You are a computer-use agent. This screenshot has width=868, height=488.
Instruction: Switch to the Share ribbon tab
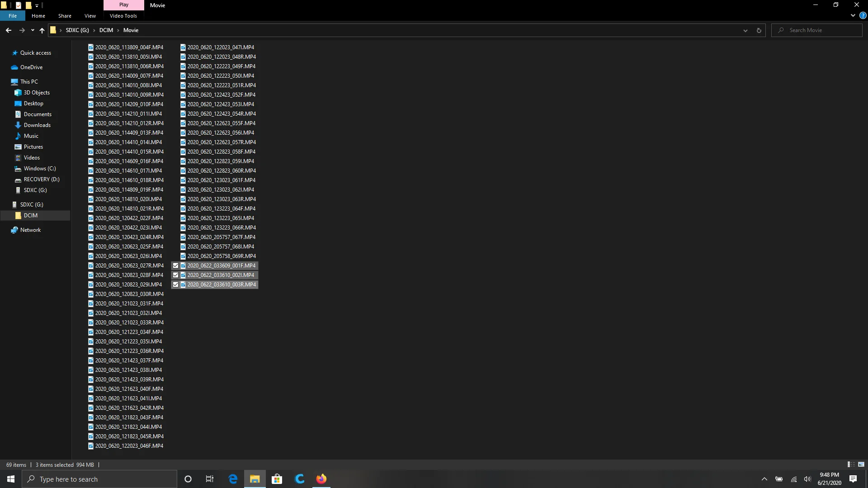65,16
